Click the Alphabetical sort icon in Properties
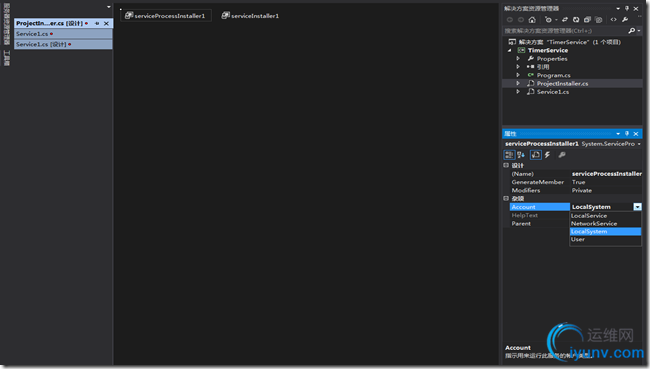This screenshot has width=650, height=369. [521, 155]
